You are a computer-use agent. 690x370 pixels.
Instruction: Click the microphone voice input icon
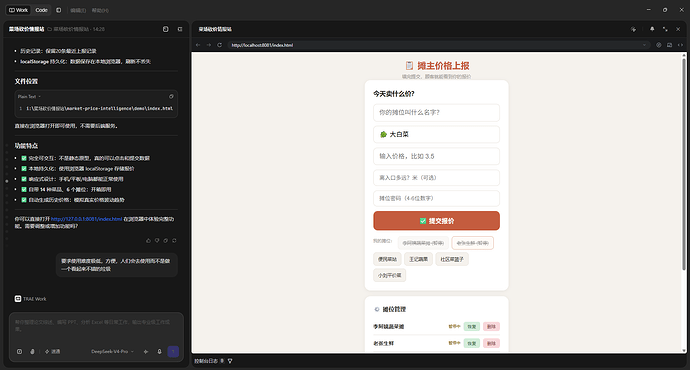point(159,352)
